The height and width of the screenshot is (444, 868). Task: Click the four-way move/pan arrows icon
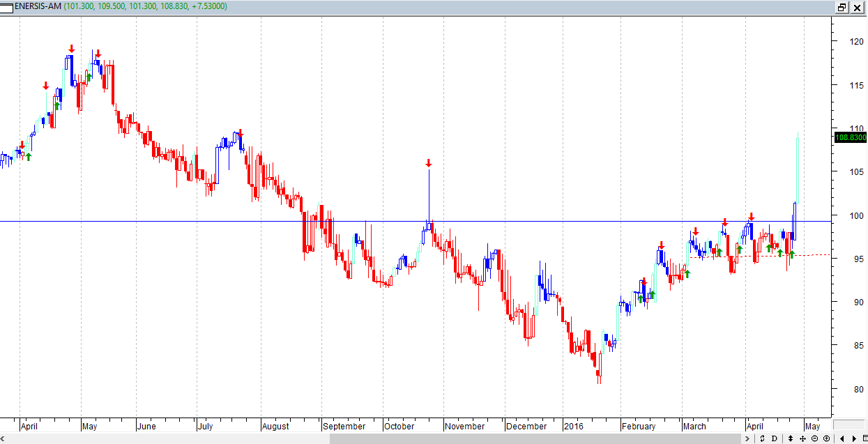pyautogui.click(x=802, y=438)
